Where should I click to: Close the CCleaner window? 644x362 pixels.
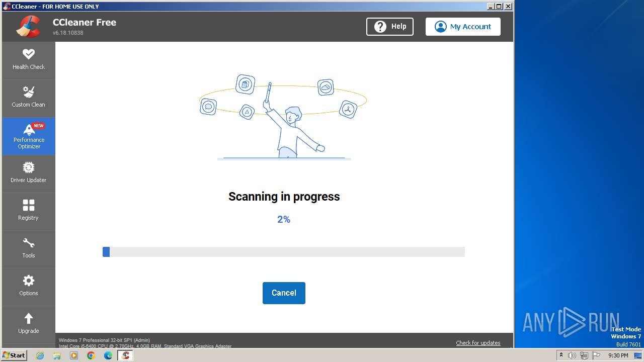pyautogui.click(x=508, y=7)
